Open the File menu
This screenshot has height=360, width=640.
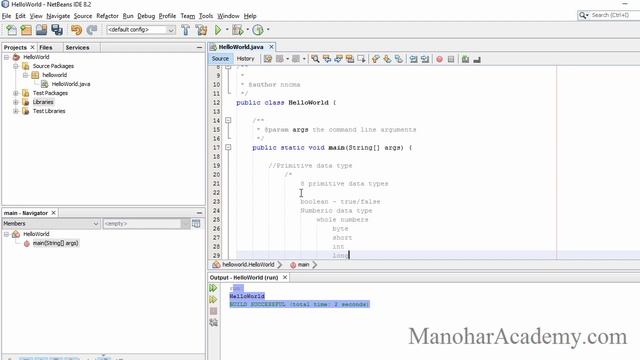pyautogui.click(x=7, y=16)
